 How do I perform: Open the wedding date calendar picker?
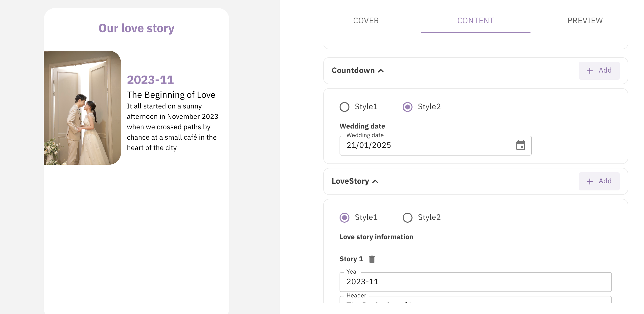[521, 145]
